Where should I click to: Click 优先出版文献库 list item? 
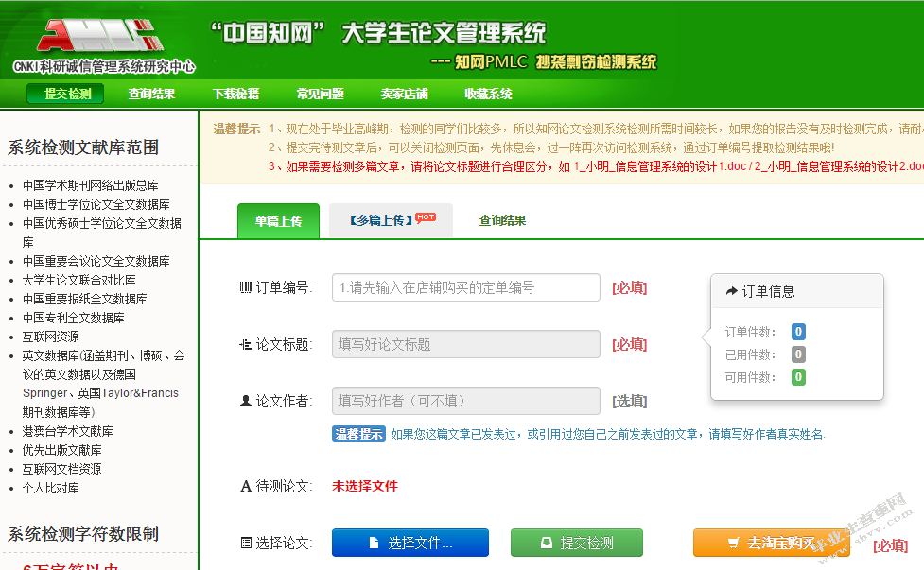(61, 450)
